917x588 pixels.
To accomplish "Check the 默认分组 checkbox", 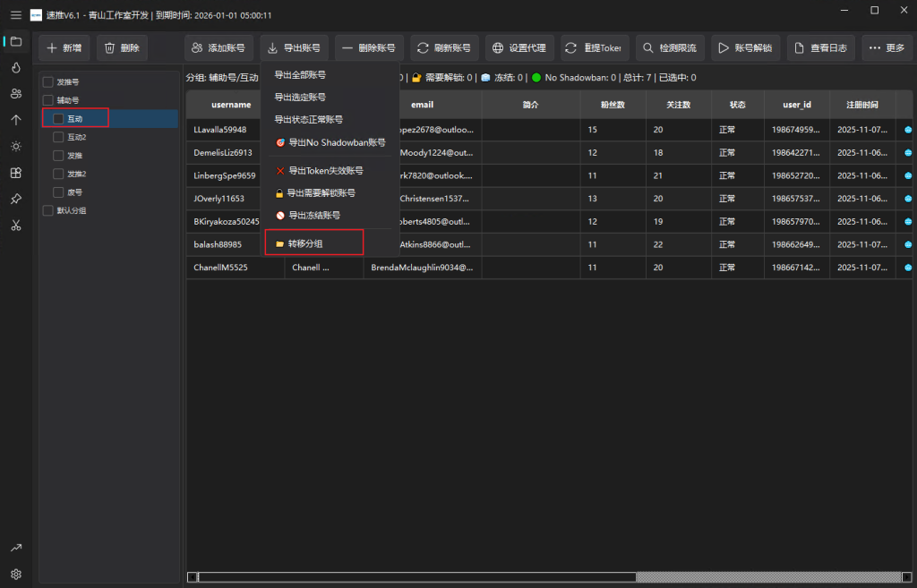I will pyautogui.click(x=48, y=210).
